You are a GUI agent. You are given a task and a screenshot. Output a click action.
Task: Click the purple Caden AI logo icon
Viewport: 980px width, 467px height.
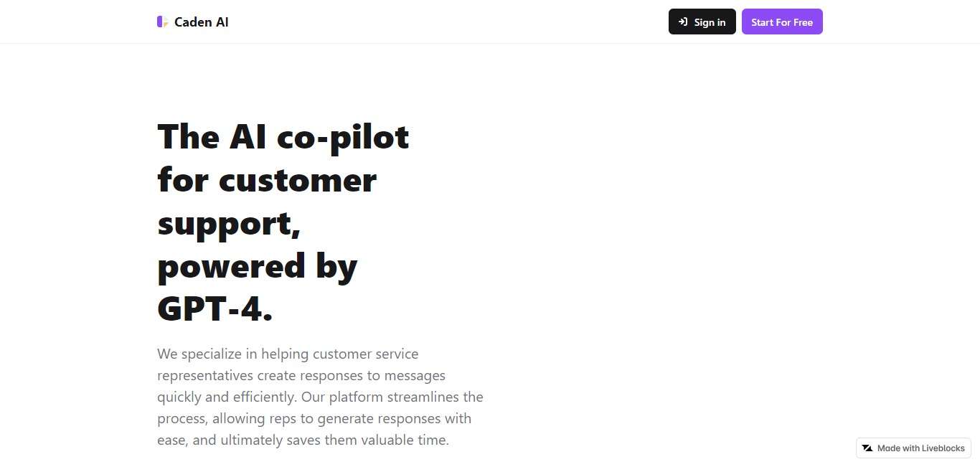coord(162,22)
